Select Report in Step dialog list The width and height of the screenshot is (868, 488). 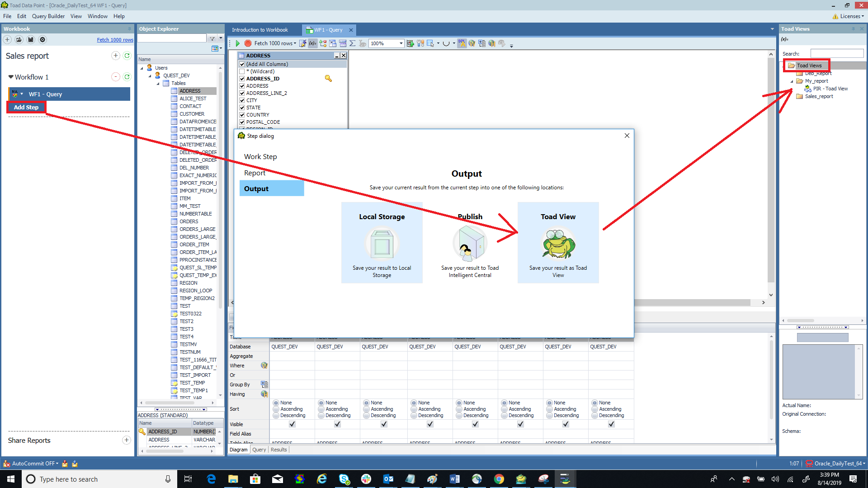(255, 173)
